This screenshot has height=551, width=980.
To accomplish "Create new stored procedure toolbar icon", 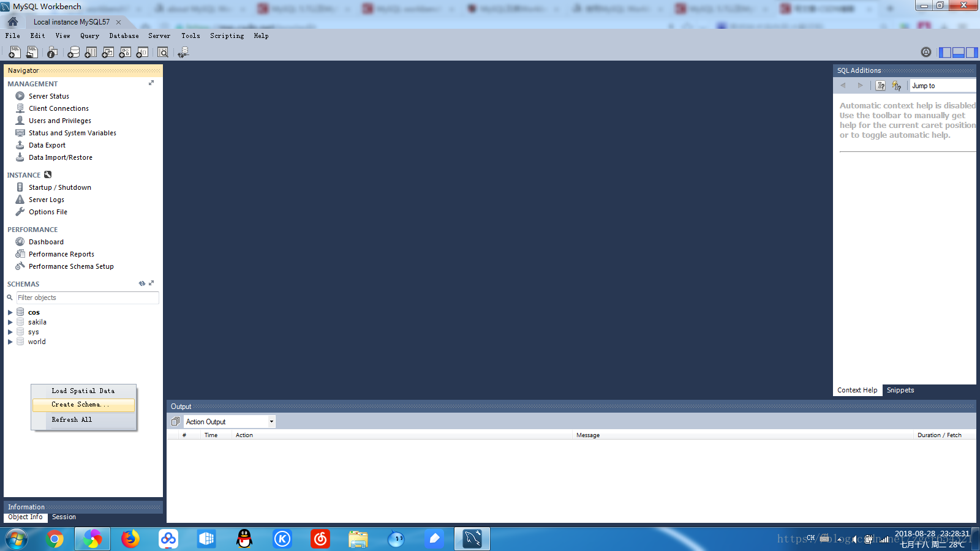I will [x=125, y=53].
